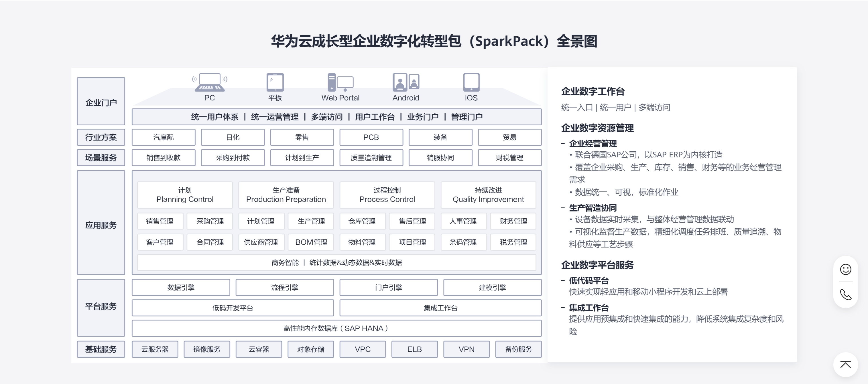Click the 质量追溯管理 scenario box
The width and height of the screenshot is (868, 384).
[x=371, y=157]
